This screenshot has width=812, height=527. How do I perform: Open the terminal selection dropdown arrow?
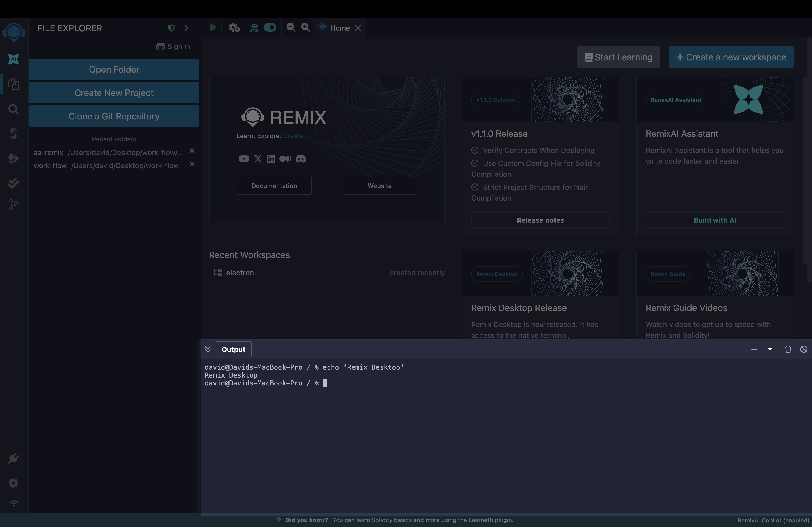click(x=770, y=349)
